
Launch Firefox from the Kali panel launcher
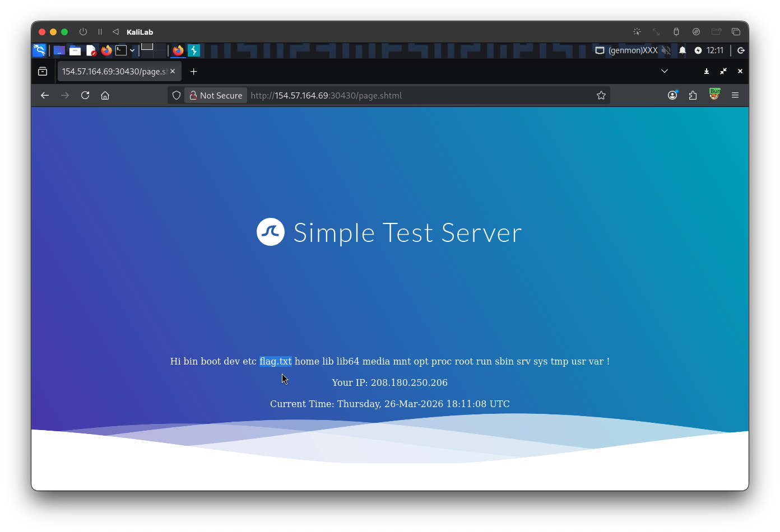[x=106, y=50]
